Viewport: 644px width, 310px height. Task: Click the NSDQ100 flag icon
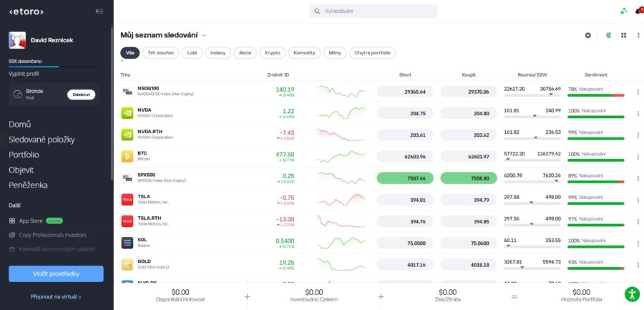tap(127, 91)
